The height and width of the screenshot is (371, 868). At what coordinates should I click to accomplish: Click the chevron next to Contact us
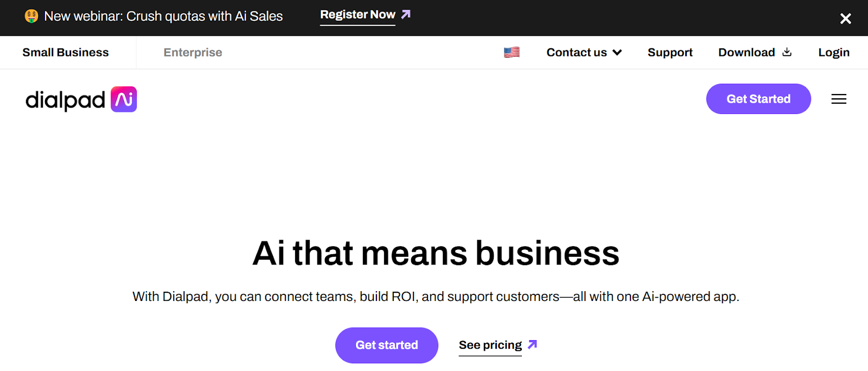click(x=617, y=53)
